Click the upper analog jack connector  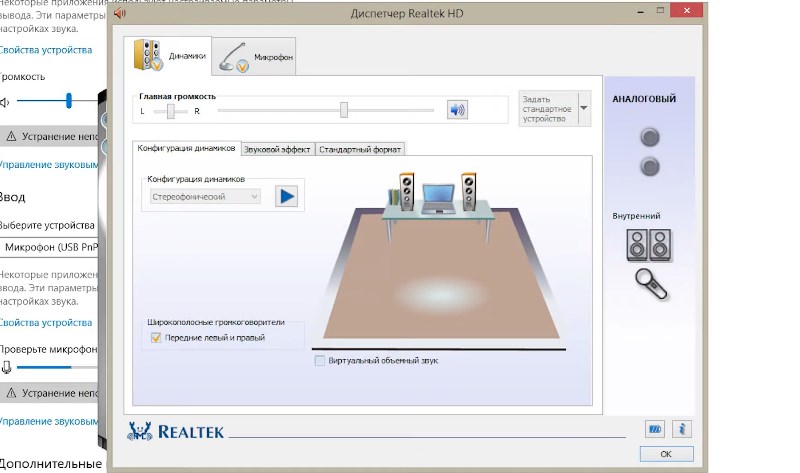pos(649,137)
